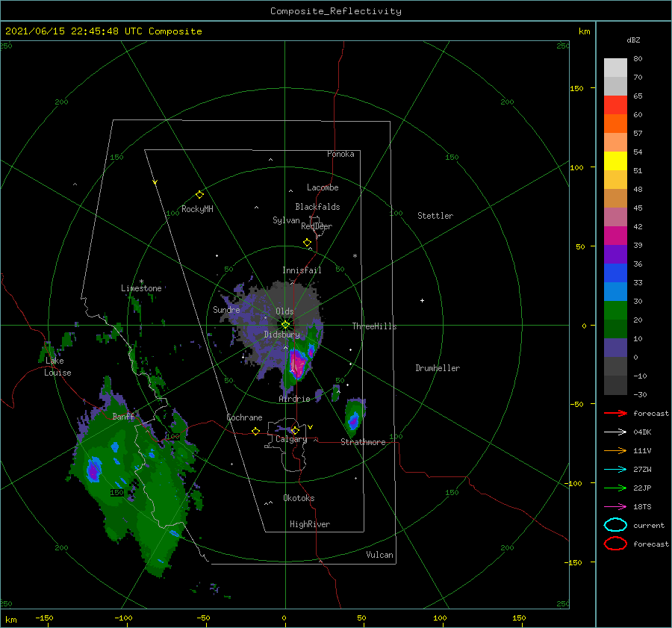Select the Innisfail label

[x=302, y=270]
